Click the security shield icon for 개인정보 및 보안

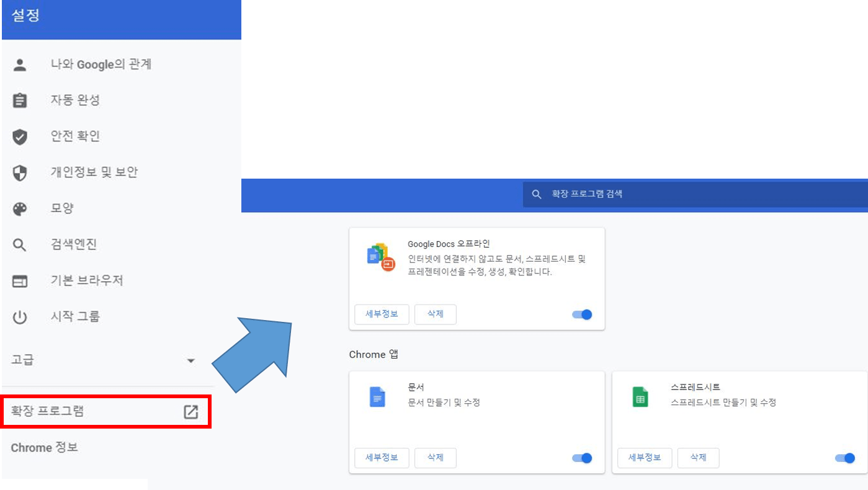[x=20, y=172]
